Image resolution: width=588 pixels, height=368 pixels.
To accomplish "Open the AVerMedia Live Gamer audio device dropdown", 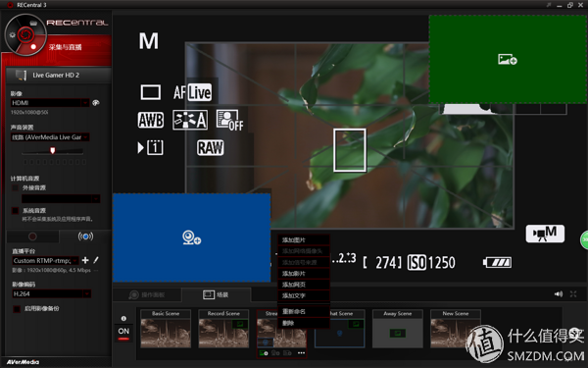I will click(x=50, y=137).
